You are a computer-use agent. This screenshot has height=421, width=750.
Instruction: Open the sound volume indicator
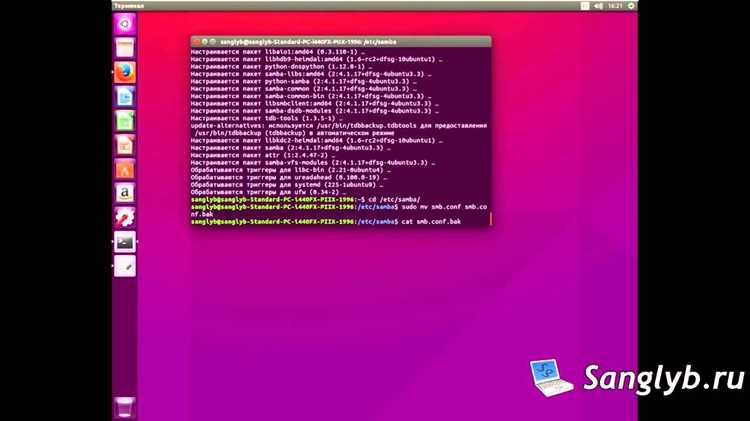click(x=598, y=6)
